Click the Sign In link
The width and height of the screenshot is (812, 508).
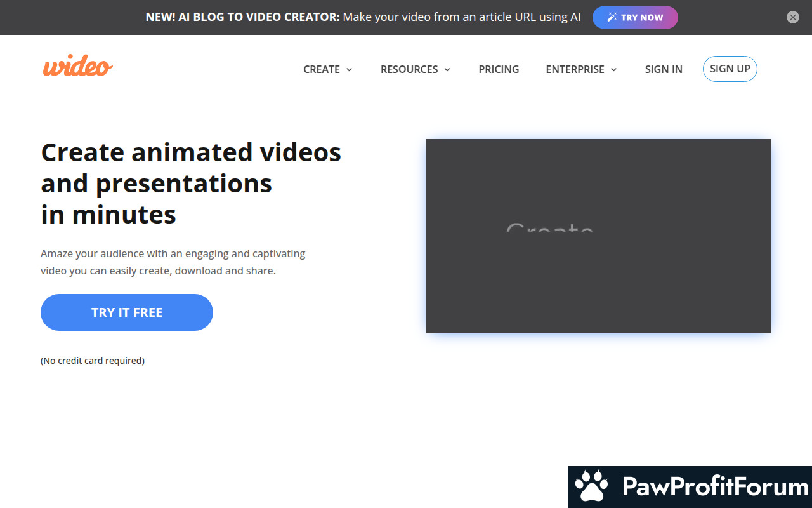pyautogui.click(x=664, y=69)
